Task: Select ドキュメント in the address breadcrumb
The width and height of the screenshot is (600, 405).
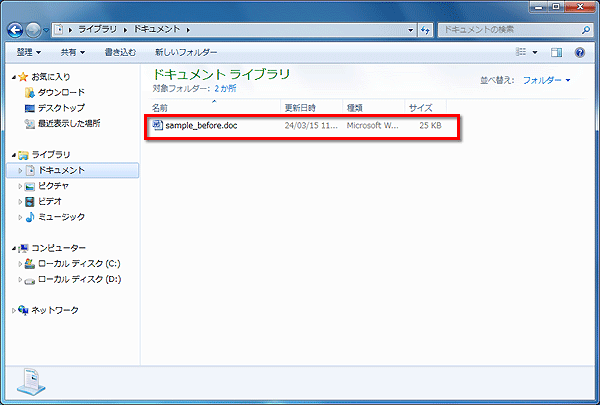Action: tap(157, 29)
